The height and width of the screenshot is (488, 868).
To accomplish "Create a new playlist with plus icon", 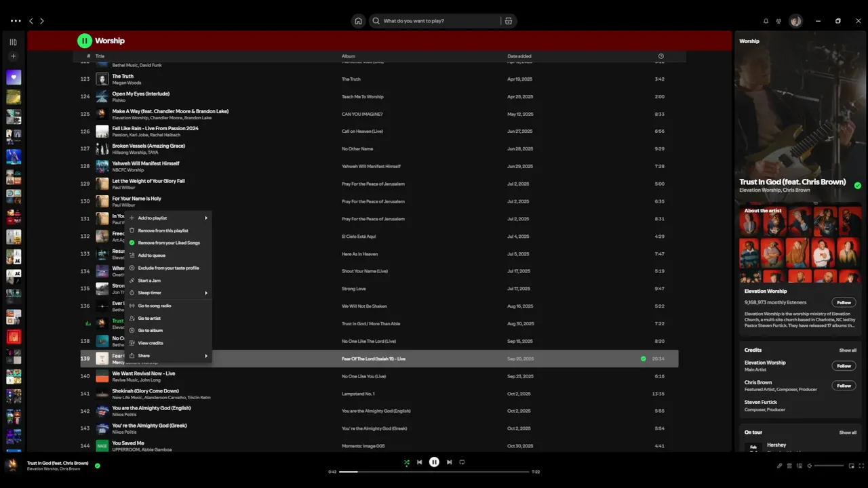I will (x=13, y=56).
